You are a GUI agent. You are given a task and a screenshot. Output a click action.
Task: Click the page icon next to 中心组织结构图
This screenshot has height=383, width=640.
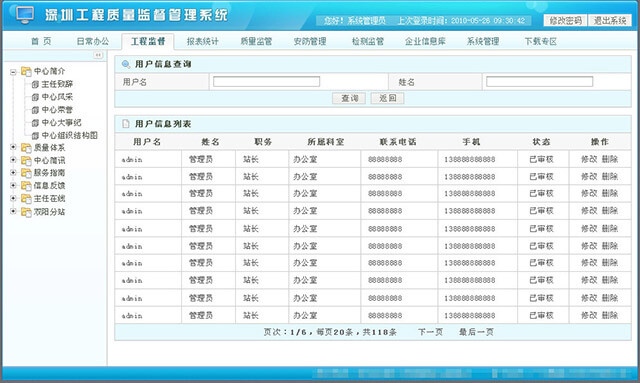click(35, 136)
